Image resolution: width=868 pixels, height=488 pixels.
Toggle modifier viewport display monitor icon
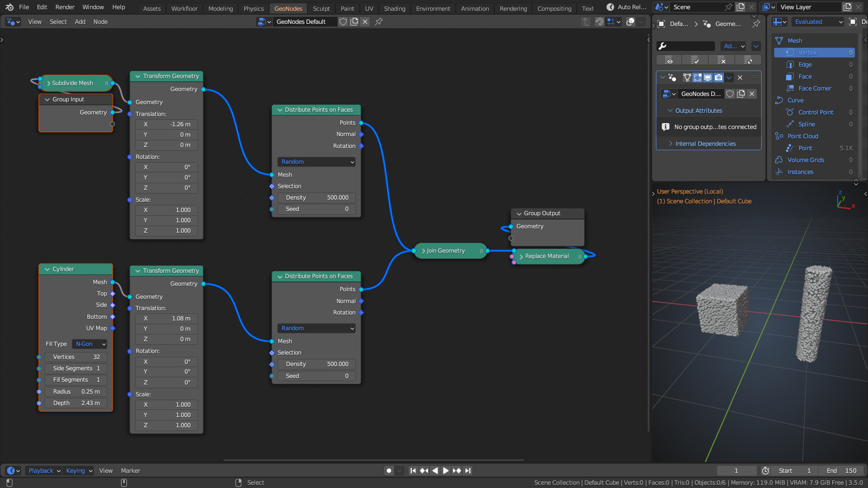click(x=708, y=78)
